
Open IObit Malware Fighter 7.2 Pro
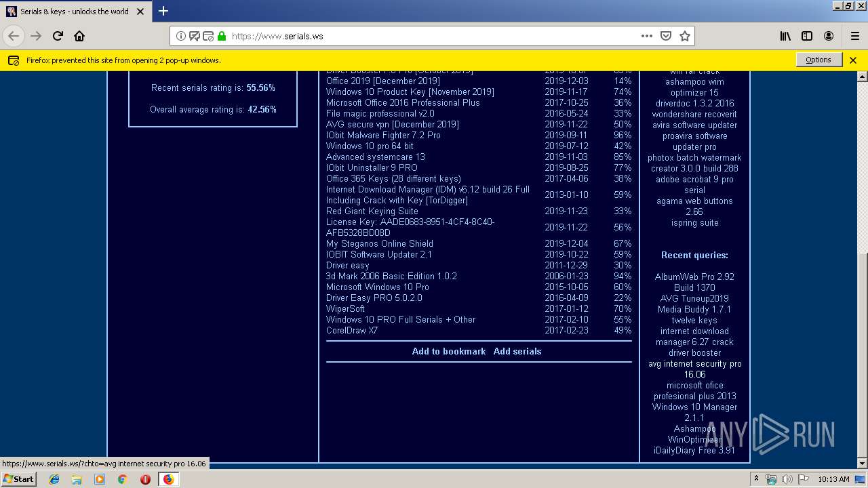pos(383,135)
